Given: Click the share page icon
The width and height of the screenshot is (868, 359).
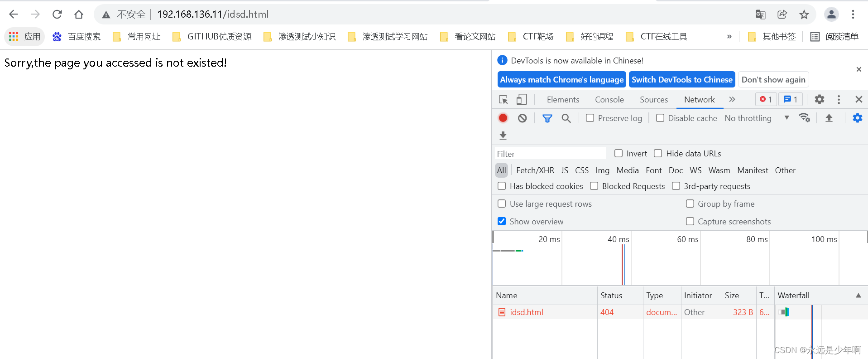Looking at the screenshot, I should (782, 15).
